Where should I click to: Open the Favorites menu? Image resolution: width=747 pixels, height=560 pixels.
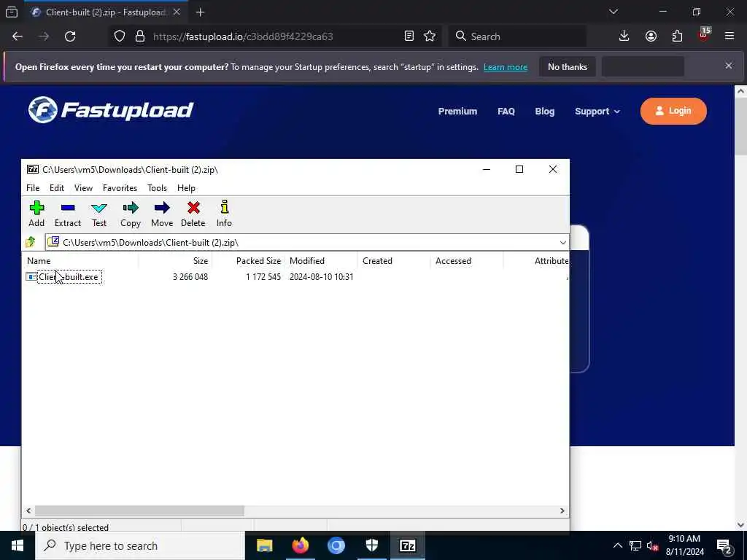coord(120,188)
